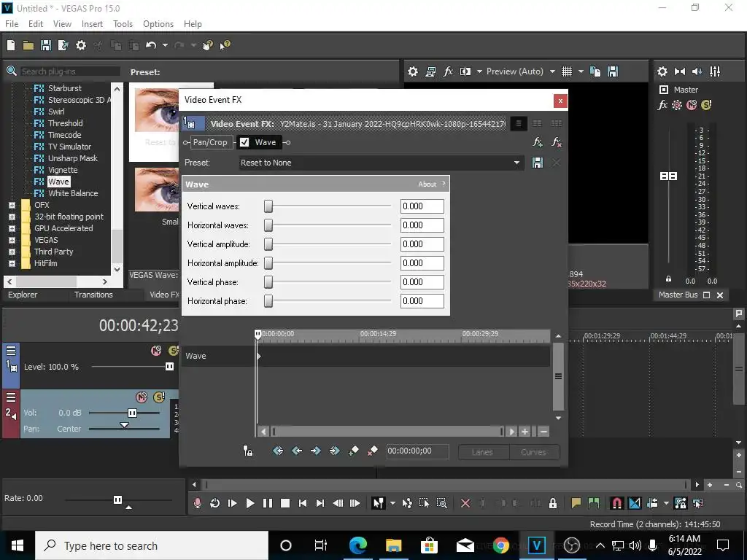The height and width of the screenshot is (560, 747).
Task: Open preview window properties gear
Action: [x=413, y=71]
